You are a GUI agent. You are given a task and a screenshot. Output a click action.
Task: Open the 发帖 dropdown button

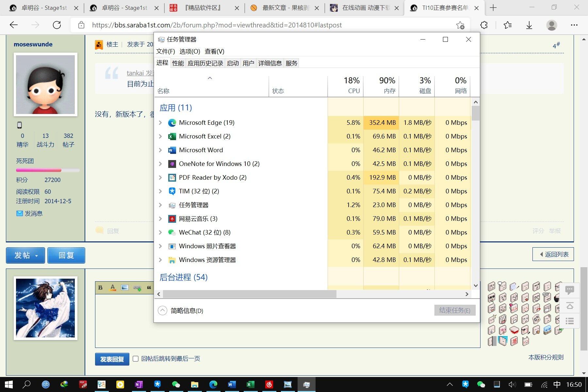point(25,255)
